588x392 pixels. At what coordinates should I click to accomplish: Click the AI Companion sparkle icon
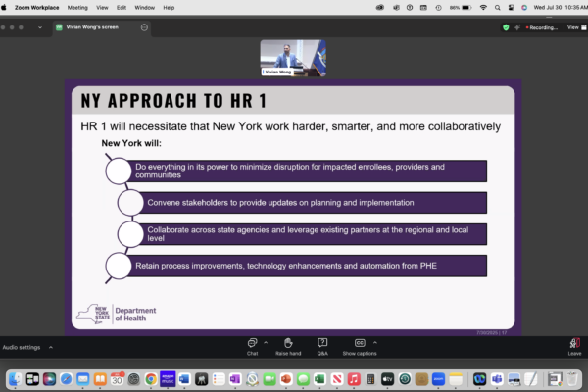pos(518,27)
